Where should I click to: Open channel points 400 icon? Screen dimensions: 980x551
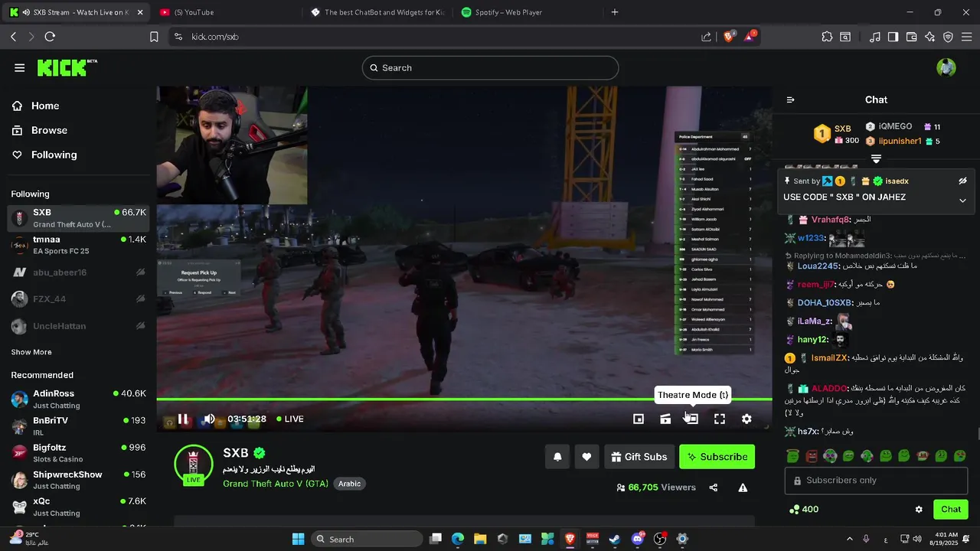click(804, 509)
